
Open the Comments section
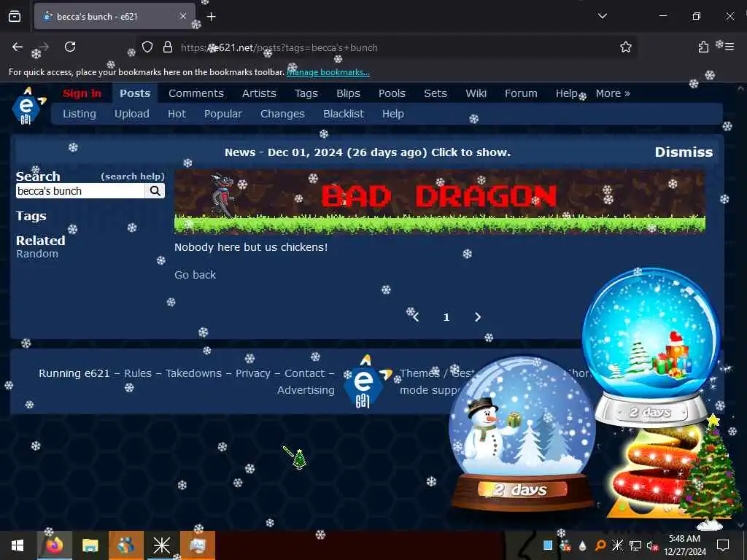click(x=196, y=93)
